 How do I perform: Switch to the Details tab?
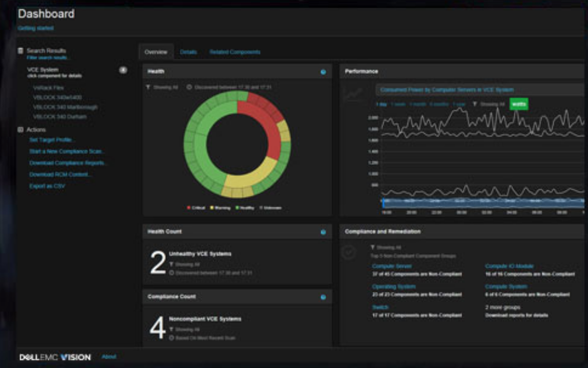188,52
